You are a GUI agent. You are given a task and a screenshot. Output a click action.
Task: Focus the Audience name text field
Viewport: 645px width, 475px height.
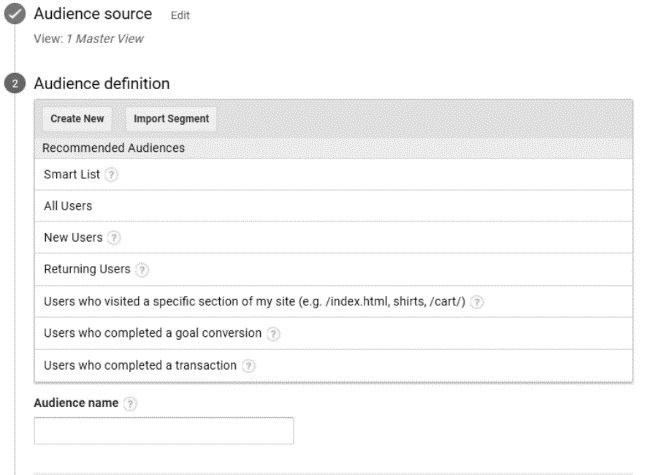click(164, 431)
